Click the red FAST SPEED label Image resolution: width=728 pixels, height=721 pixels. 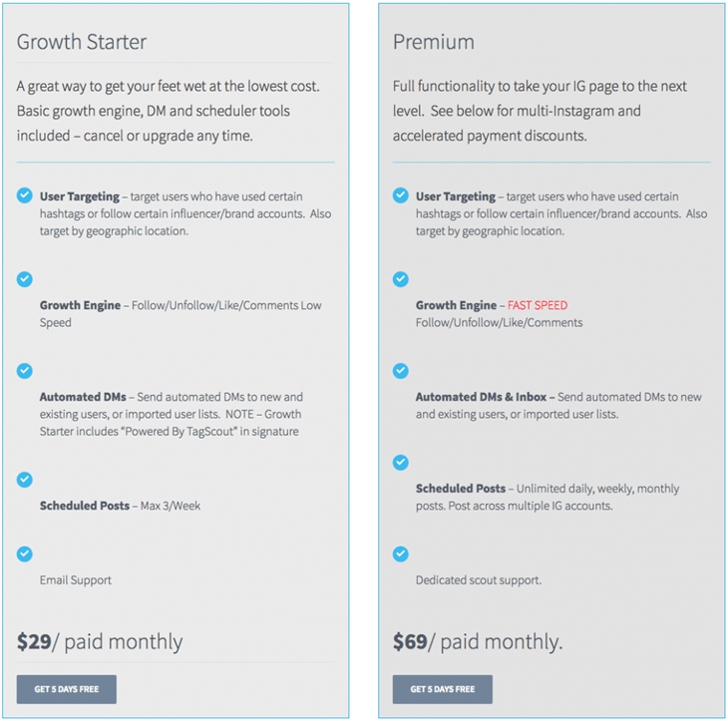(x=538, y=305)
